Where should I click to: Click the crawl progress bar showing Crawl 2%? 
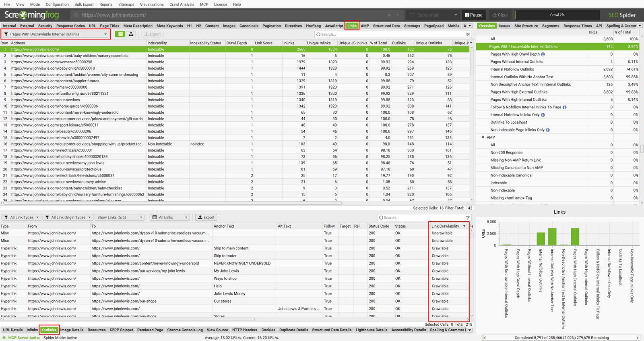coord(557,15)
